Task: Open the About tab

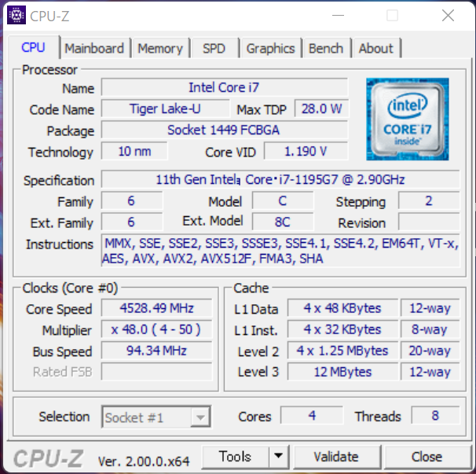Action: 376,48
